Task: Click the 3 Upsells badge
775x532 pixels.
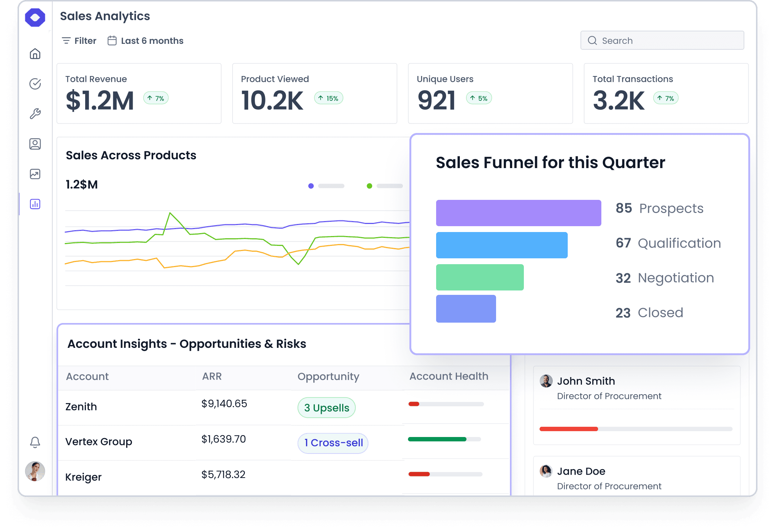Action: [x=326, y=407]
